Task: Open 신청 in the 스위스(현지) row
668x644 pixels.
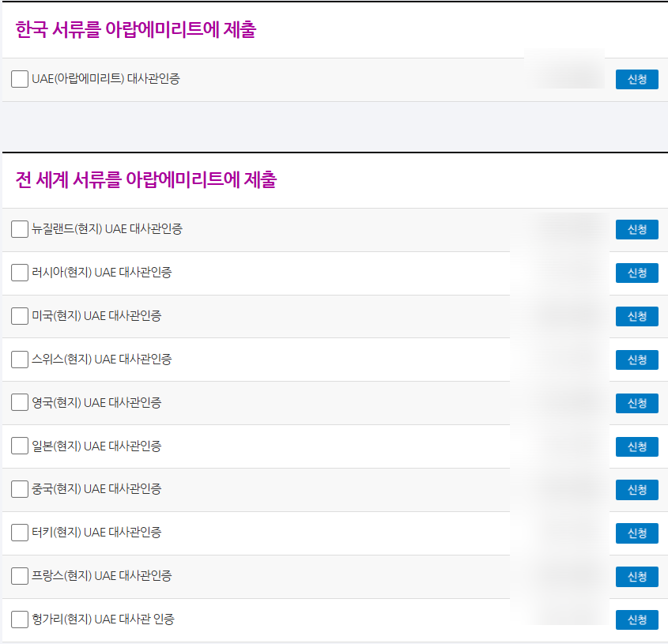Action: (x=637, y=360)
